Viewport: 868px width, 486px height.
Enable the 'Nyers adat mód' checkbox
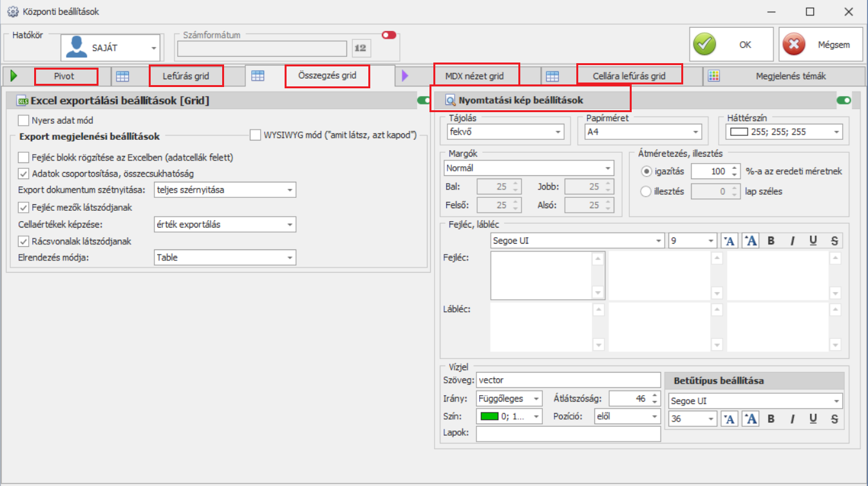coord(24,120)
